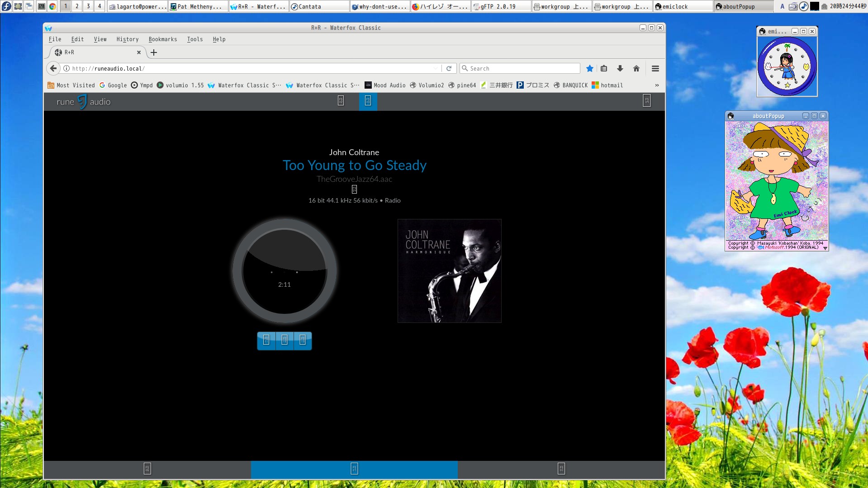Open the History menu
868x488 pixels.
pyautogui.click(x=127, y=39)
